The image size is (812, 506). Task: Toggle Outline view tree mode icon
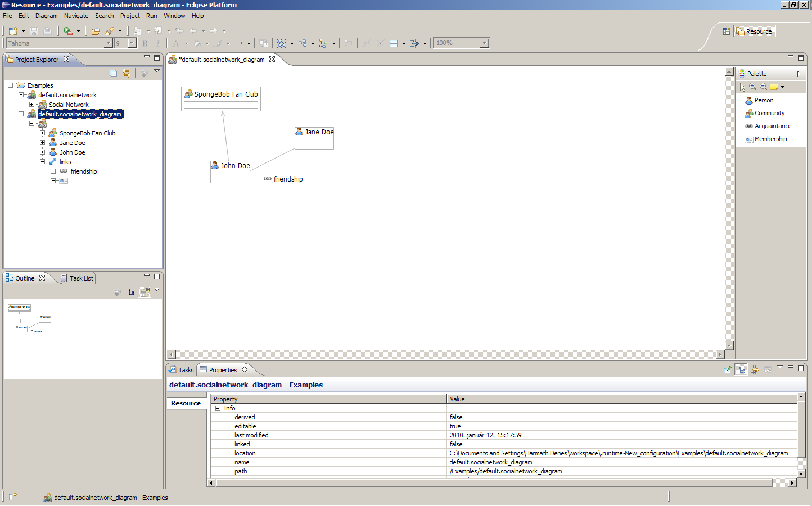pos(131,292)
